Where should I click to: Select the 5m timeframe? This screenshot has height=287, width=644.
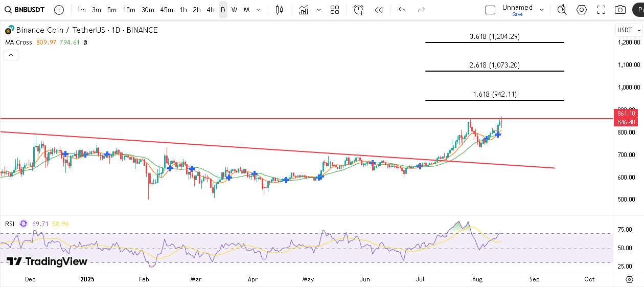(112, 10)
